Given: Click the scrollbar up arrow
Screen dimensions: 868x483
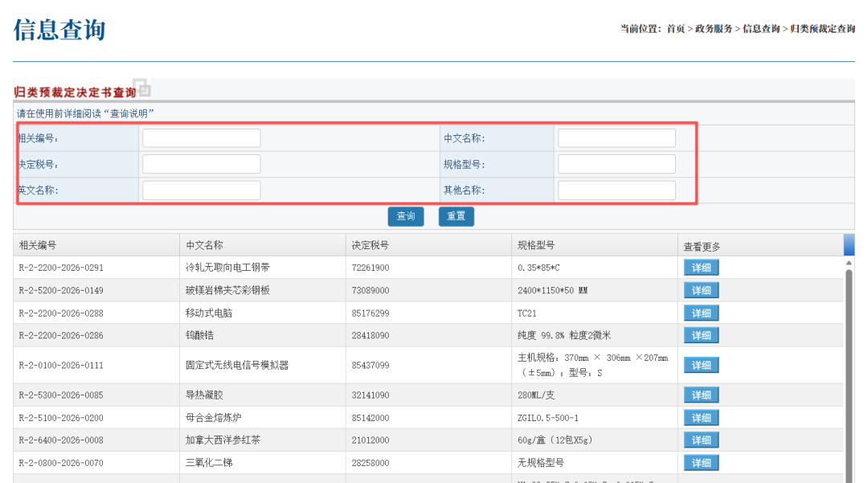Looking at the screenshot, I should click(849, 264).
